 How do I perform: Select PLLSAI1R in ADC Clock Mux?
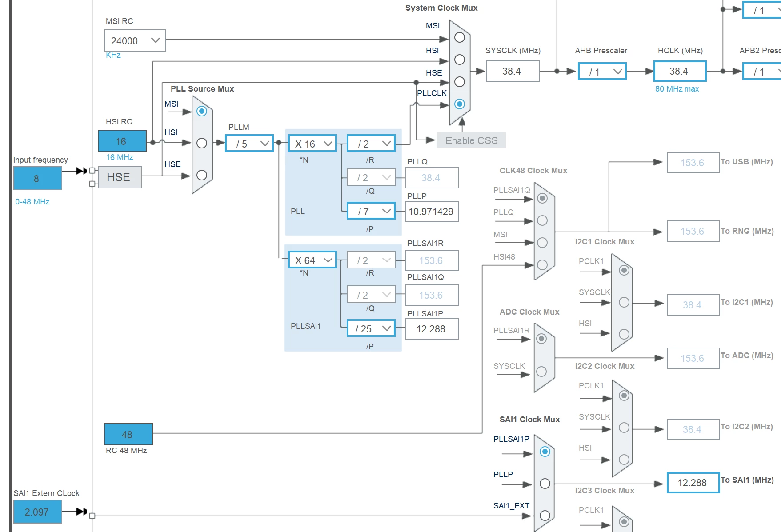click(x=541, y=339)
